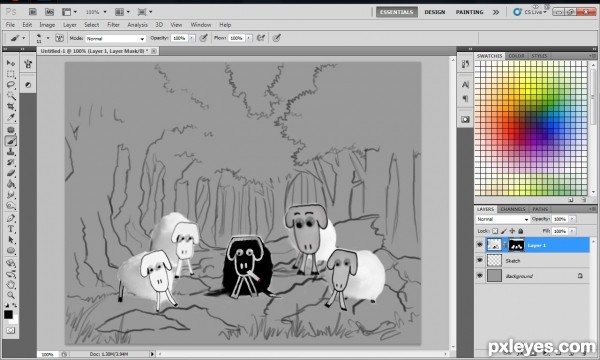The width and height of the screenshot is (600, 360).
Task: Open the Filter menu
Action: 113,25
